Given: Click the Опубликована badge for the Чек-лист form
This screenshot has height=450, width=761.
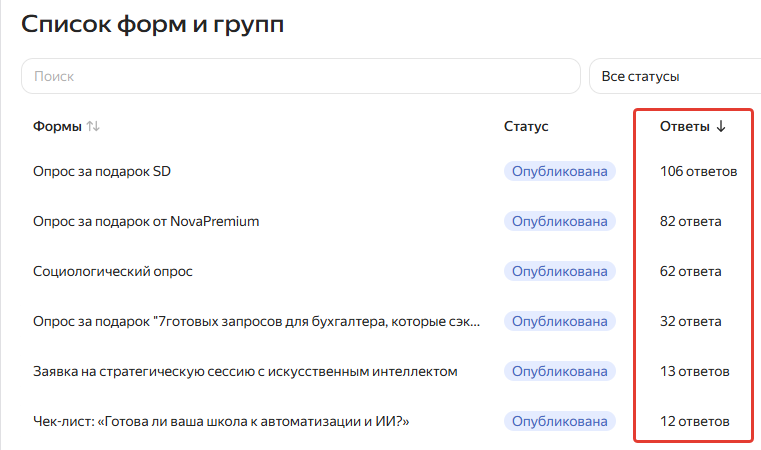Looking at the screenshot, I should point(560,421).
